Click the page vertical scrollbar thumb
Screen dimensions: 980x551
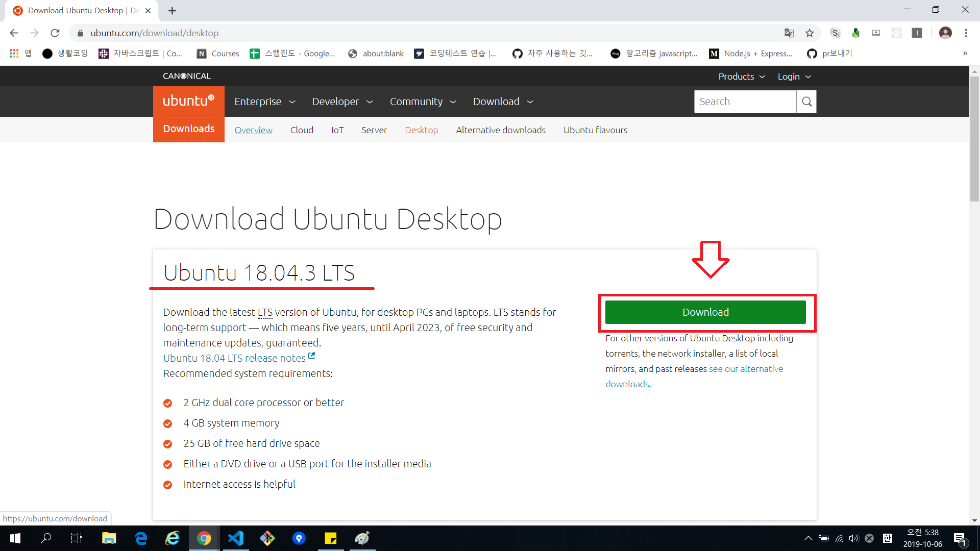click(974, 138)
